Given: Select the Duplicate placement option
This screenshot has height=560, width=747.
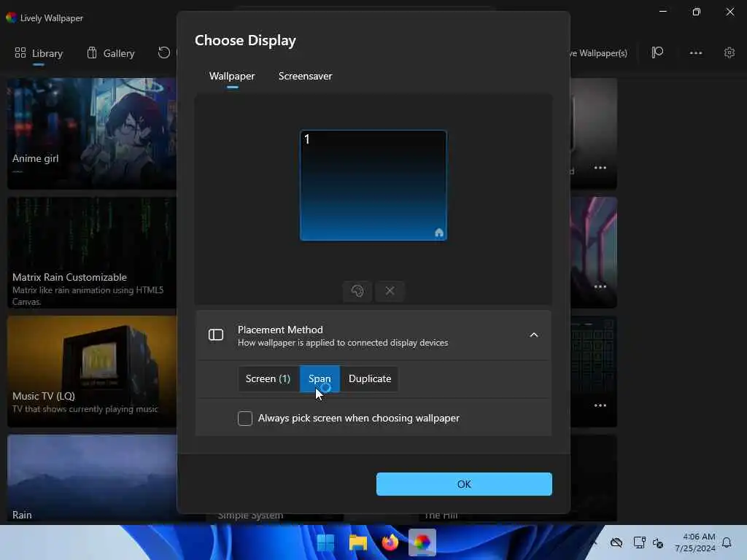Looking at the screenshot, I should (370, 378).
